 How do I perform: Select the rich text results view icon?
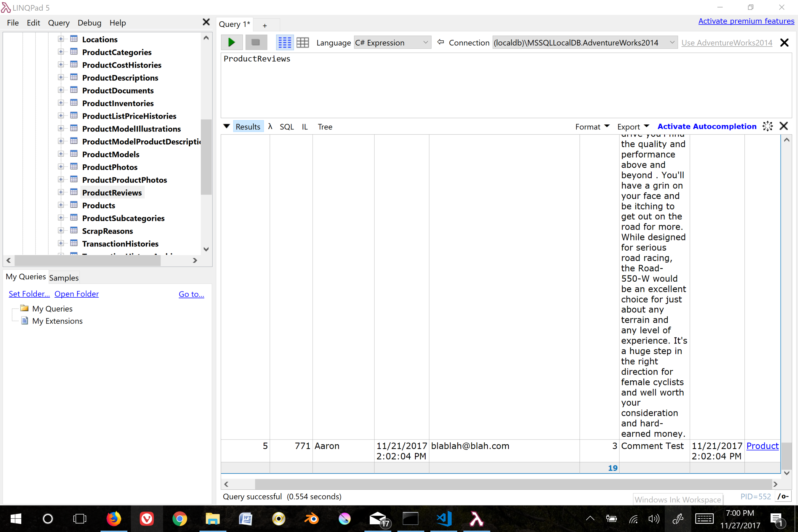(x=285, y=42)
